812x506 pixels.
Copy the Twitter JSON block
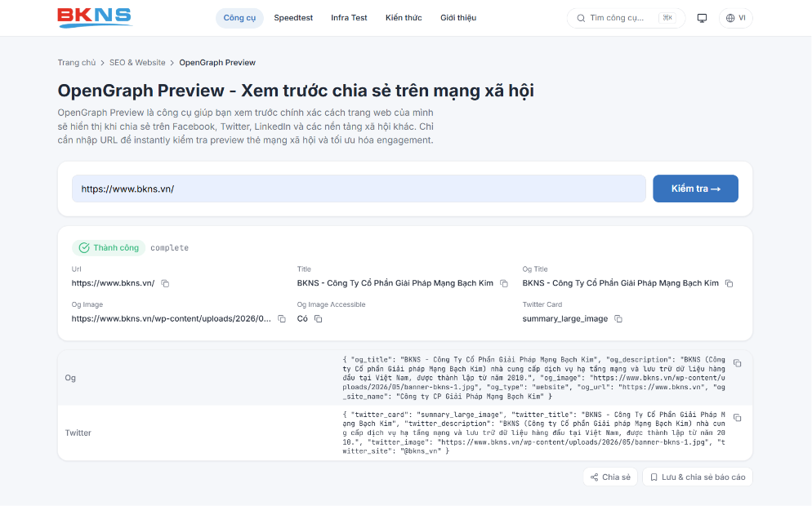click(738, 418)
